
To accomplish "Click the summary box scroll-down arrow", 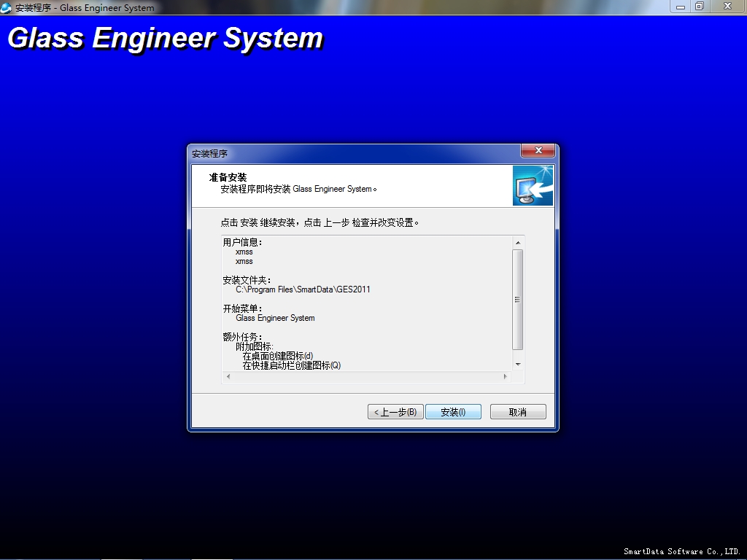I will point(518,365).
